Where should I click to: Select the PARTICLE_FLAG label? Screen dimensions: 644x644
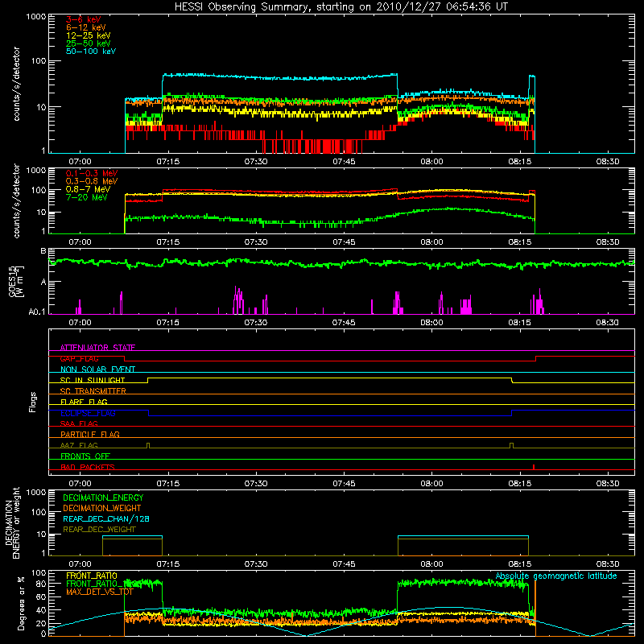point(90,434)
